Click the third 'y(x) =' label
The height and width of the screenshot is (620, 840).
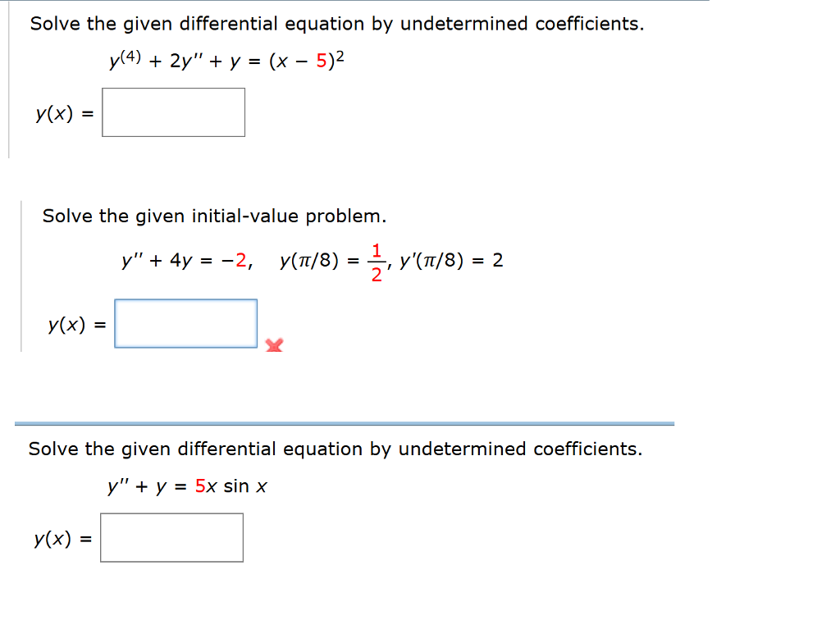point(61,540)
